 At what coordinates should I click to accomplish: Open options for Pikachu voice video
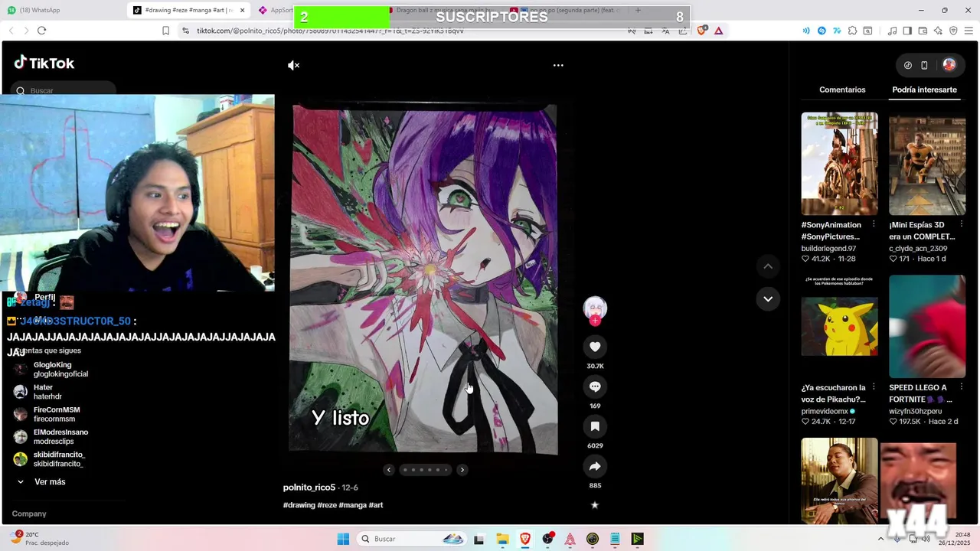(874, 387)
